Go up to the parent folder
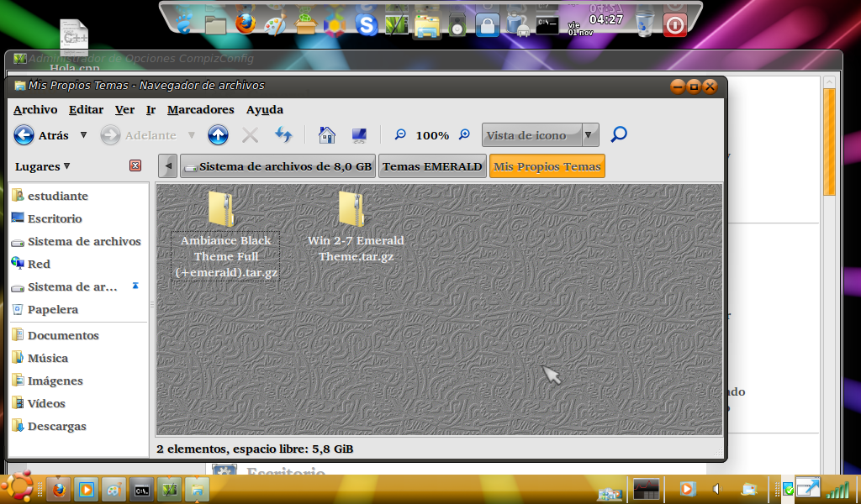This screenshot has width=861, height=504. pos(218,135)
